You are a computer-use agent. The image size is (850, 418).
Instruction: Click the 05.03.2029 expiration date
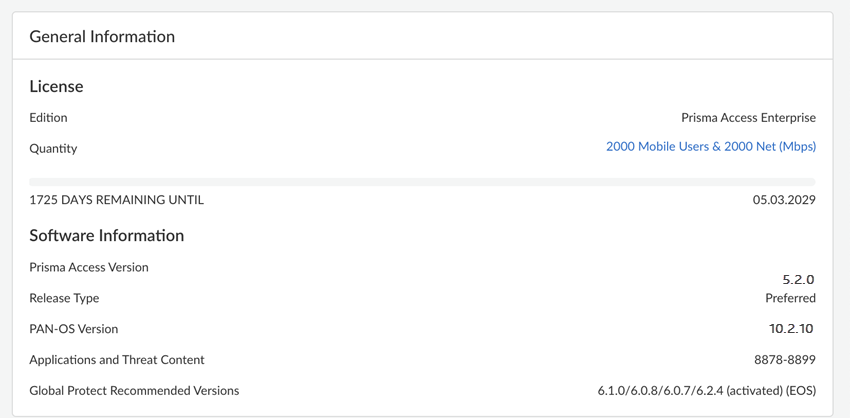pos(784,200)
